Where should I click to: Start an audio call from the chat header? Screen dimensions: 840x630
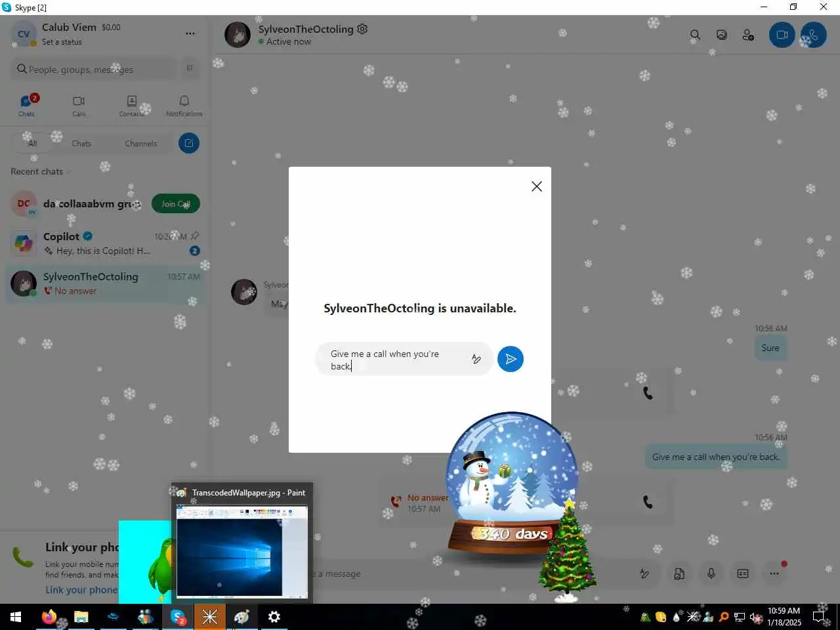click(814, 35)
